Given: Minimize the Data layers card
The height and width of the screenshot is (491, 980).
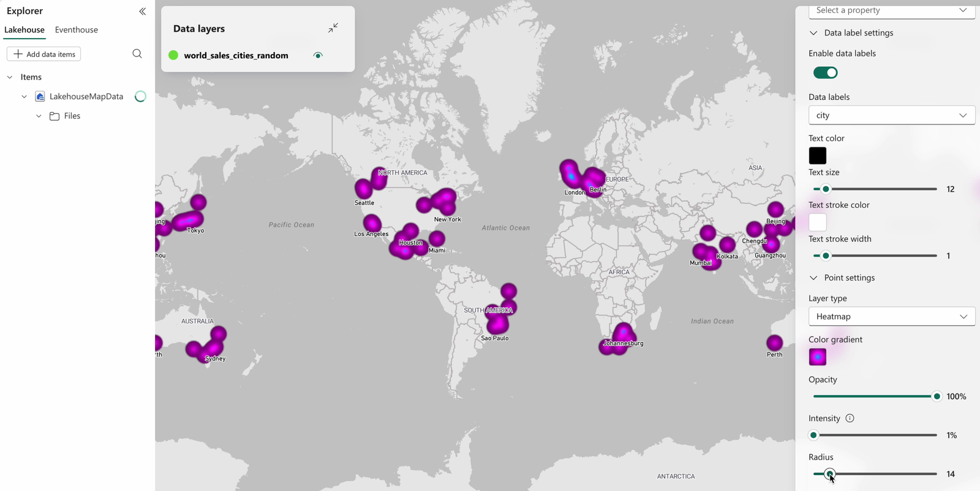Looking at the screenshot, I should point(333,28).
